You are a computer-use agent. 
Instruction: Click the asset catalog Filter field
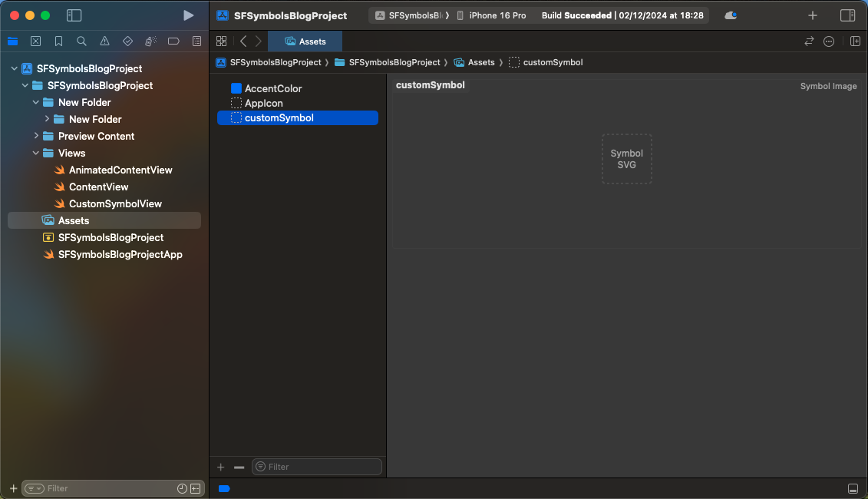pyautogui.click(x=317, y=467)
